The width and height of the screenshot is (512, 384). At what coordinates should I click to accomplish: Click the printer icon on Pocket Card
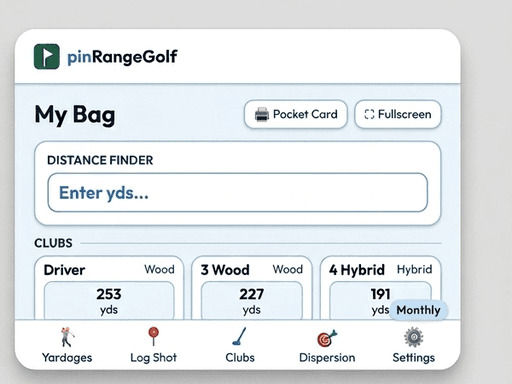coord(262,114)
